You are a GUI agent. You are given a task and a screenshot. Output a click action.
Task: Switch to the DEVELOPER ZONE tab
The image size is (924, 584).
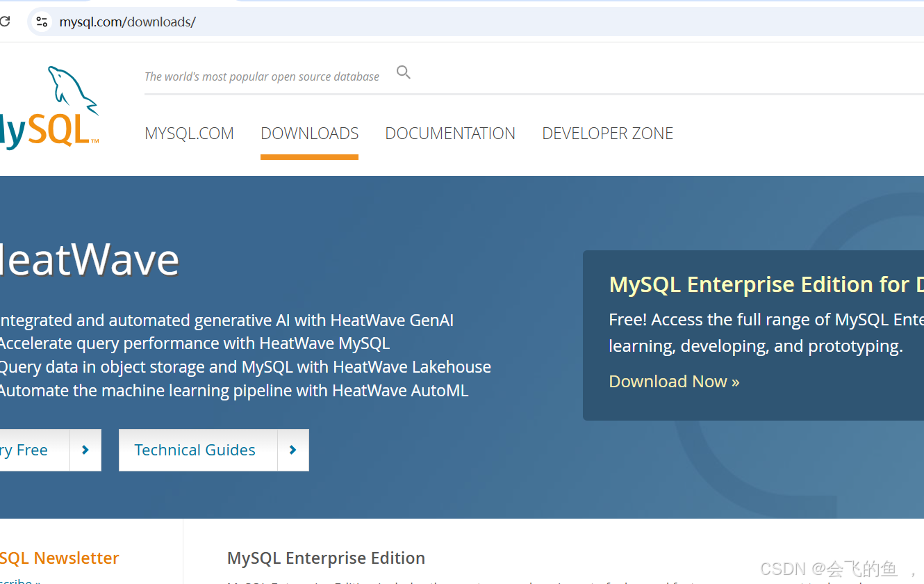(x=607, y=133)
